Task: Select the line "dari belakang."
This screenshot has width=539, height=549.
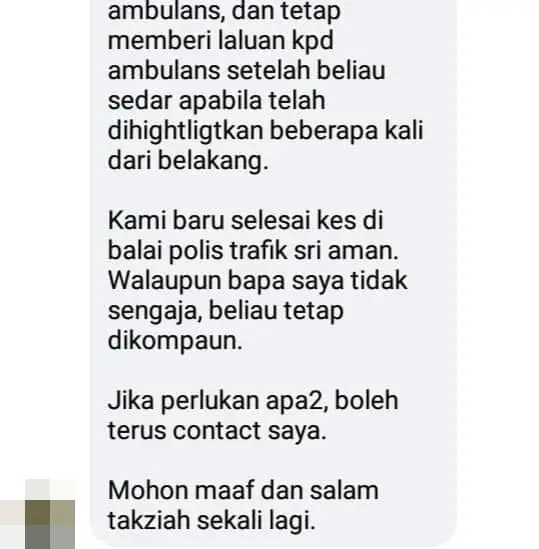Action: (188, 161)
